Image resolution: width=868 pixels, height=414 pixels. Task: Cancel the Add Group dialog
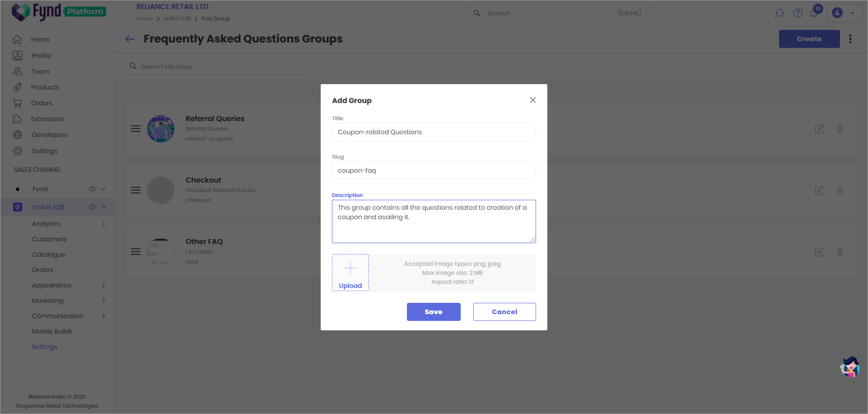(x=504, y=312)
